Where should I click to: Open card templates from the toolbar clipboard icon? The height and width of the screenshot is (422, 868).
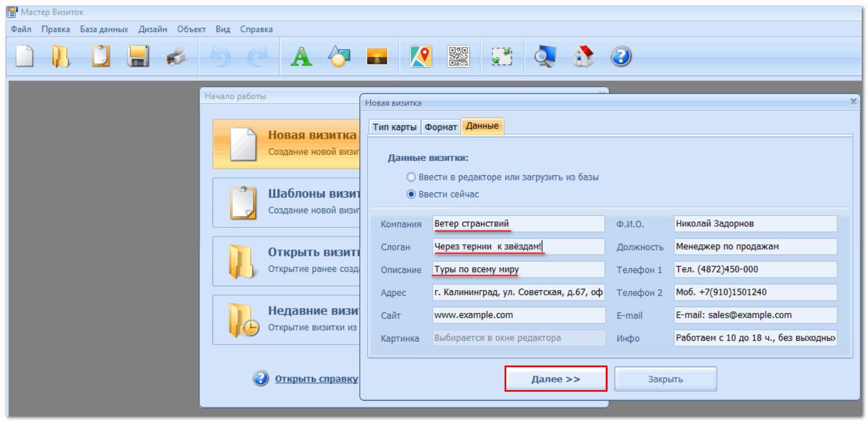pyautogui.click(x=101, y=56)
